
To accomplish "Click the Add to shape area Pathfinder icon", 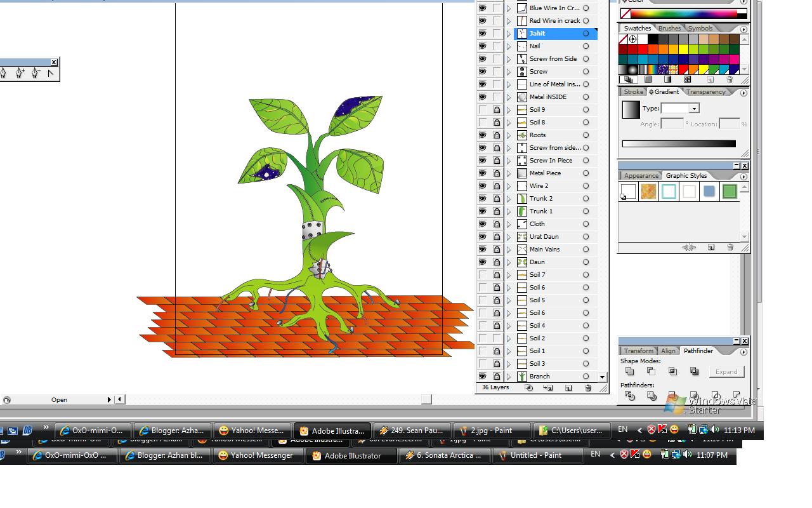I will pos(629,371).
